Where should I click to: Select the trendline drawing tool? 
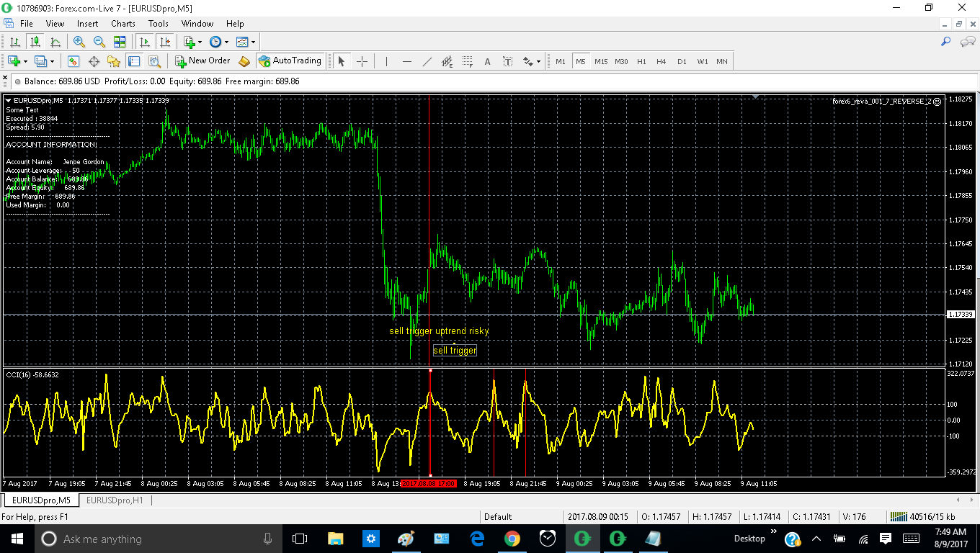point(427,62)
